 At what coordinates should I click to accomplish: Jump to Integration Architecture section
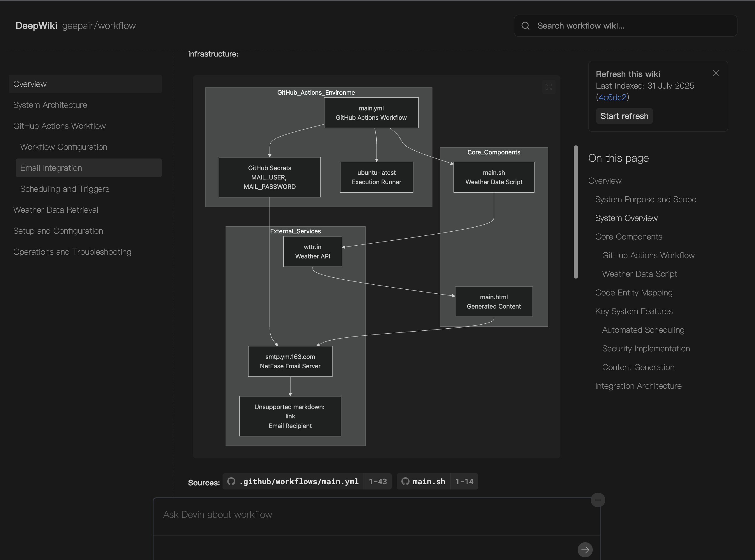point(638,386)
